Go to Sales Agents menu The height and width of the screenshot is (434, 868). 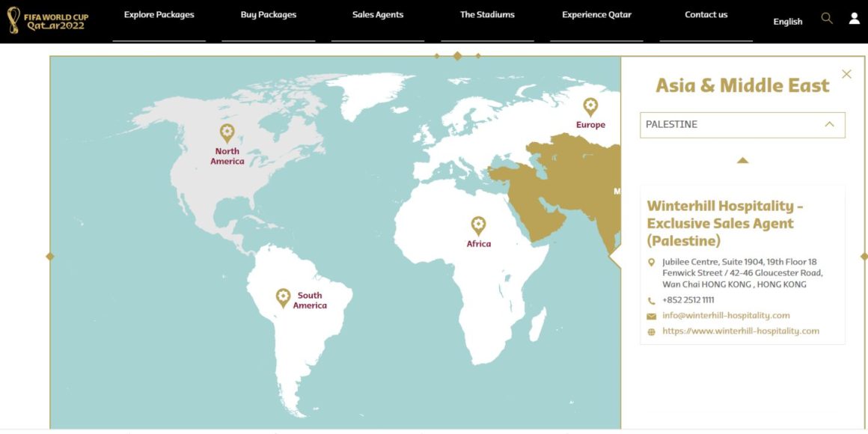378,15
